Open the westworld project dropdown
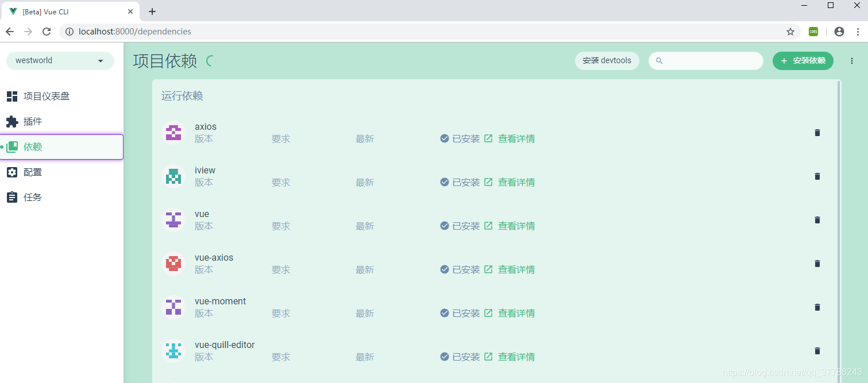Viewport: 868px width, 383px height. pyautogui.click(x=60, y=61)
